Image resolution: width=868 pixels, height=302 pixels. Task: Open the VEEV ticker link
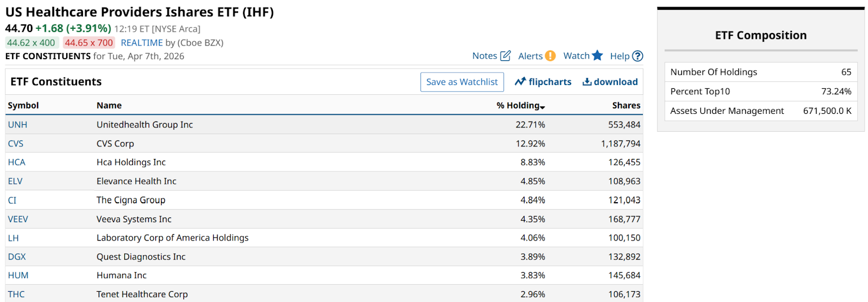coord(18,219)
